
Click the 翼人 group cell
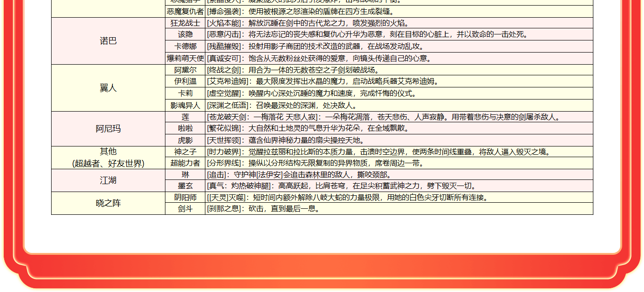click(x=108, y=88)
